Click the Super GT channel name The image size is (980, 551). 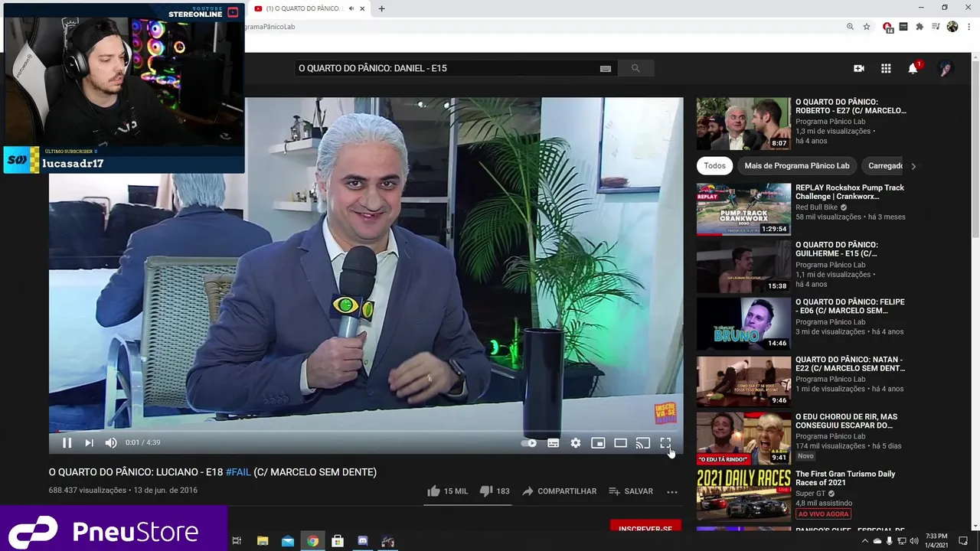point(810,494)
